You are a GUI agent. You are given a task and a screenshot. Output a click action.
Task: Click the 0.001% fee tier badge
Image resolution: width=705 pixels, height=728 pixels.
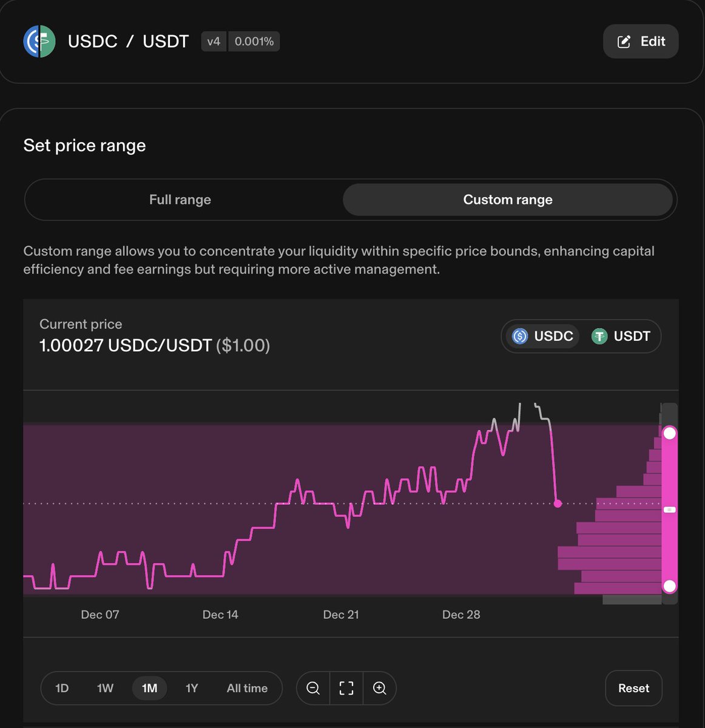[x=254, y=41]
